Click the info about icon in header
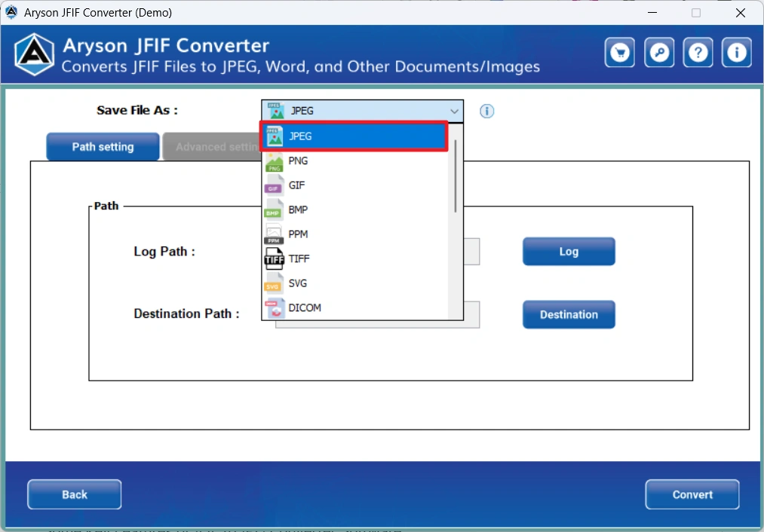The image size is (764, 532). click(x=736, y=52)
